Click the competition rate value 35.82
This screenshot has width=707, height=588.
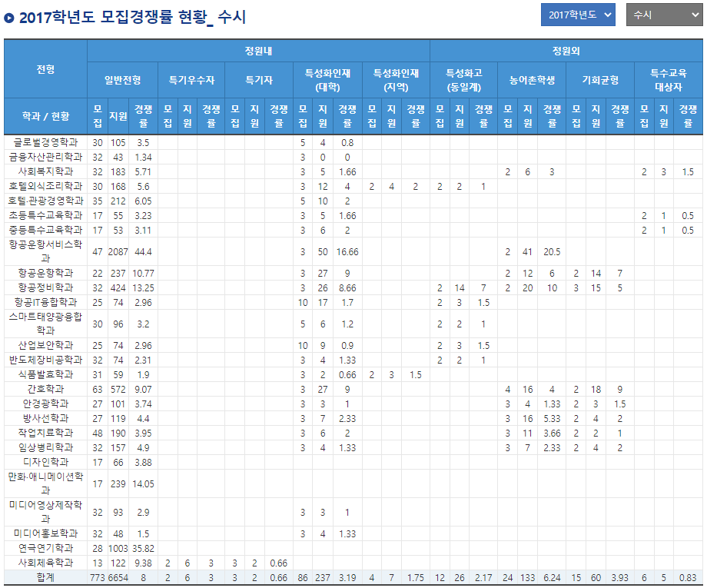click(x=143, y=549)
